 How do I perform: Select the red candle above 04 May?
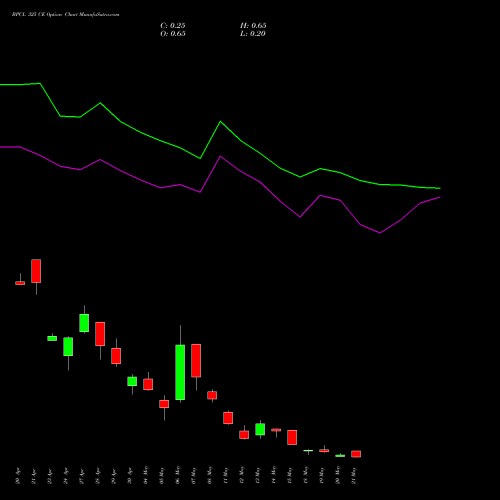coord(148,384)
